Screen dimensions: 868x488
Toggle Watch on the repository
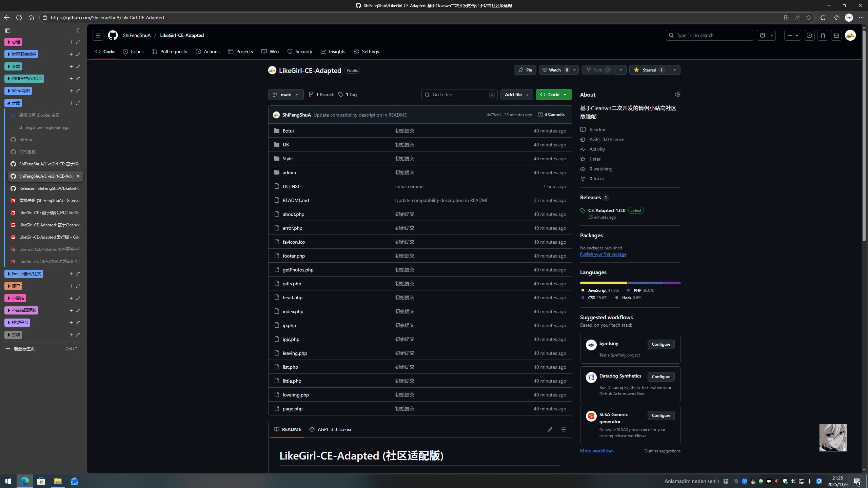coord(555,70)
